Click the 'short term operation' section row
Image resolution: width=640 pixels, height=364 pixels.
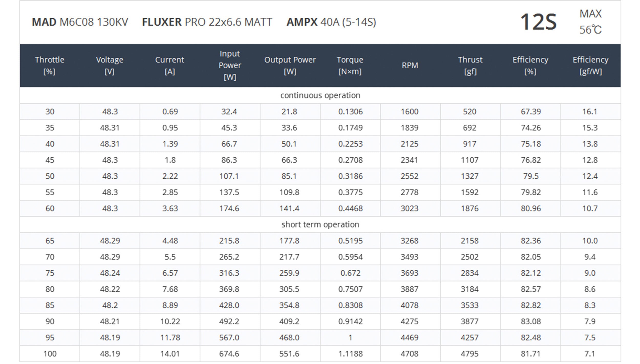coord(320,224)
